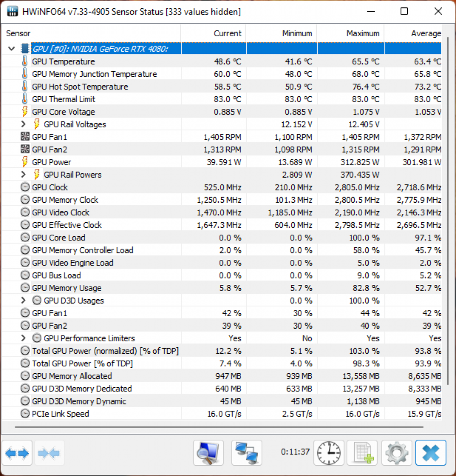Close sensors with the blue X button
The width and height of the screenshot is (456, 476).
click(x=430, y=453)
